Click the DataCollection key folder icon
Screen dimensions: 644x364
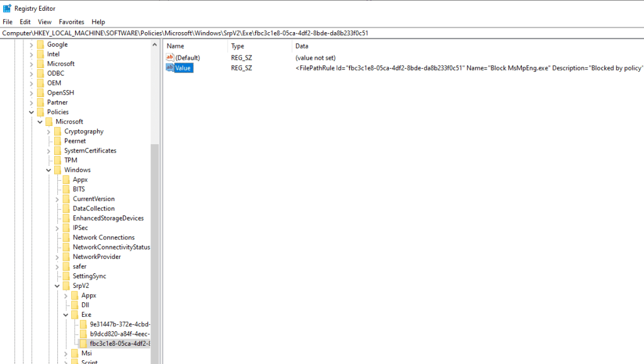(66, 208)
